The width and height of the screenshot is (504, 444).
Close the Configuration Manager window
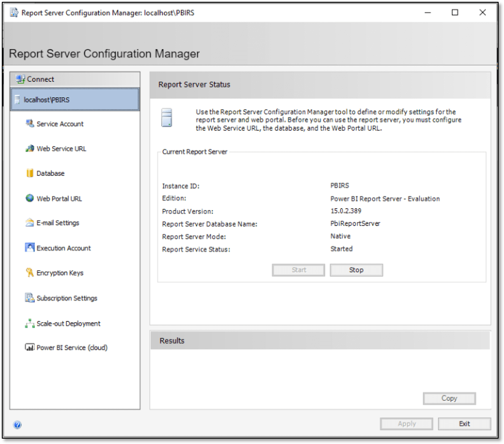tap(482, 13)
